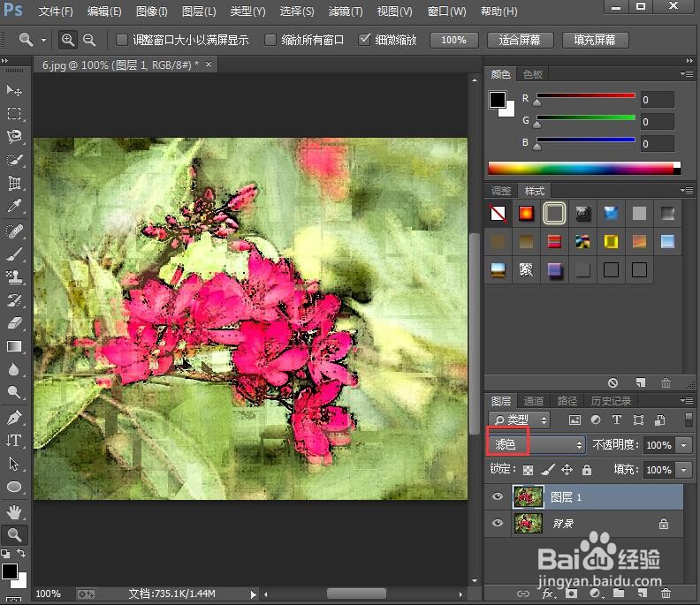700x605 pixels.
Task: Click the 适合屏幕 button
Action: (520, 40)
